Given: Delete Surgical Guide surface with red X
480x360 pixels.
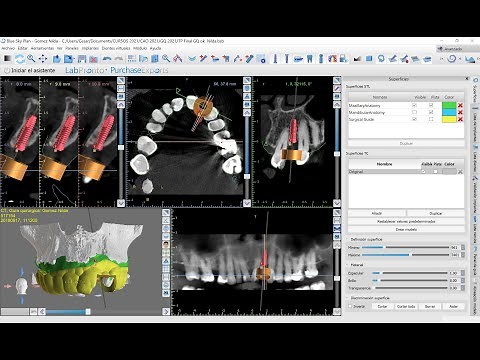Looking at the screenshot, I should 460,119.
